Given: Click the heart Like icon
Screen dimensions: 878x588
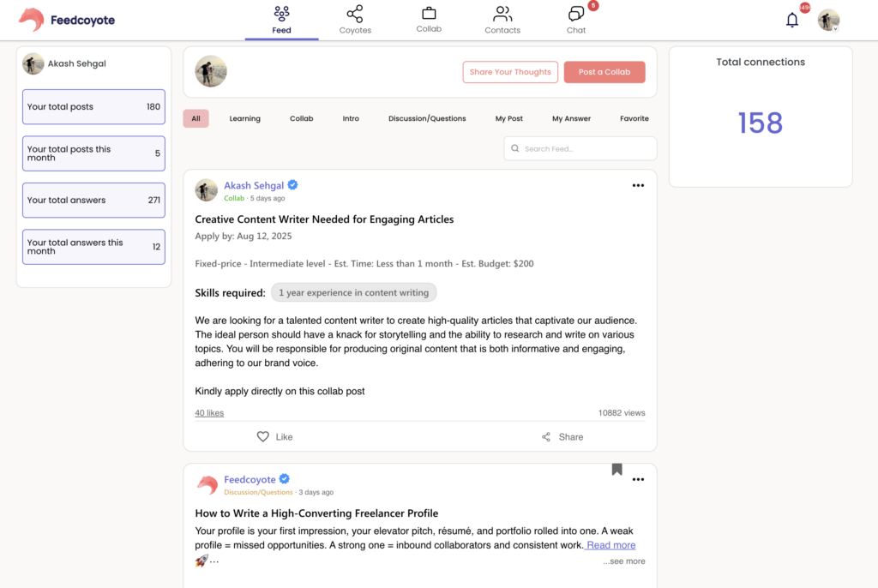Looking at the screenshot, I should point(262,436).
